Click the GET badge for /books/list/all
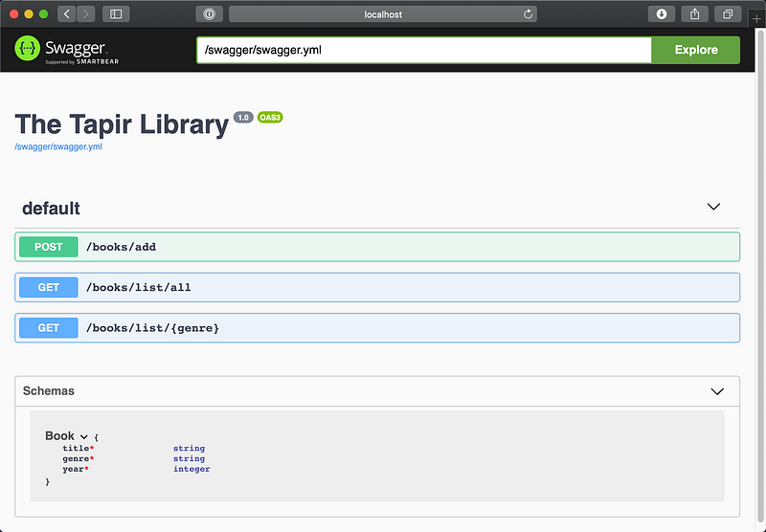 (x=49, y=287)
